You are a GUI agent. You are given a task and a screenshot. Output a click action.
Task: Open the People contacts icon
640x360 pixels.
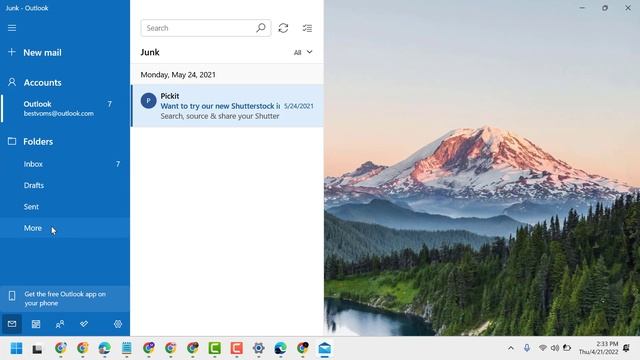(x=60, y=324)
